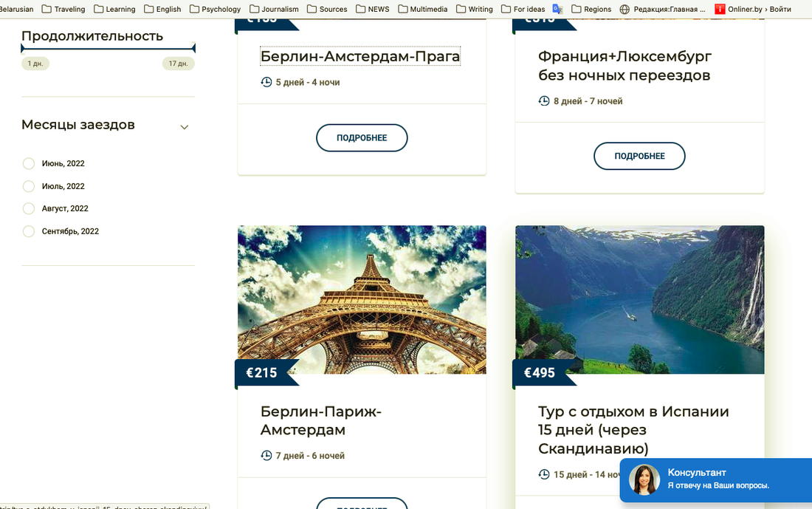Viewport: 812px width, 509px height.
Task: Open the Sources bookmarks folder
Action: 327,9
